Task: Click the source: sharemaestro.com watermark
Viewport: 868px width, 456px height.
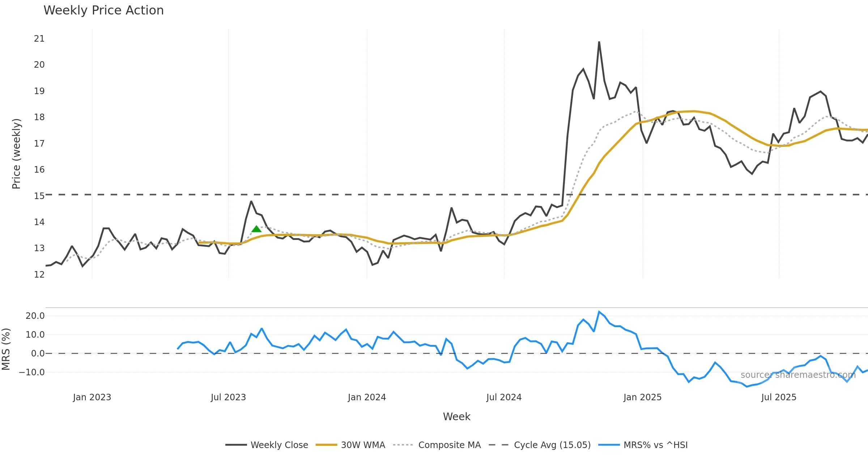Action: coord(798,375)
